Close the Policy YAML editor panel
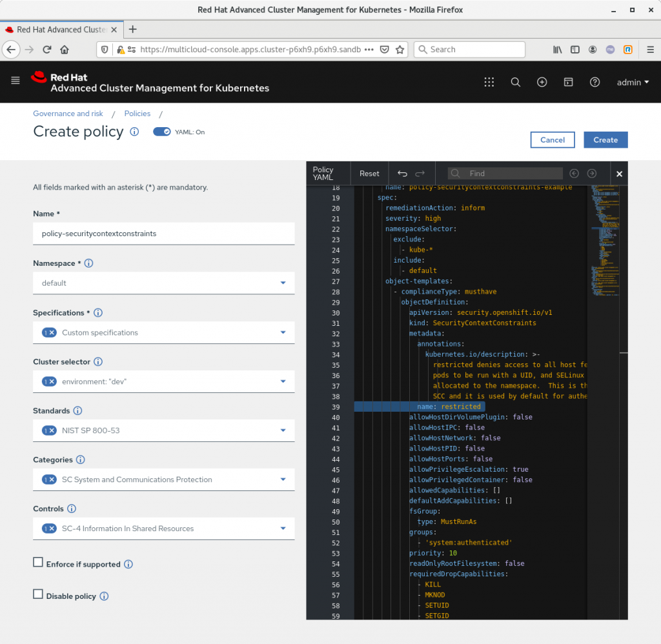Screen dimensions: 661x644 click(x=619, y=174)
